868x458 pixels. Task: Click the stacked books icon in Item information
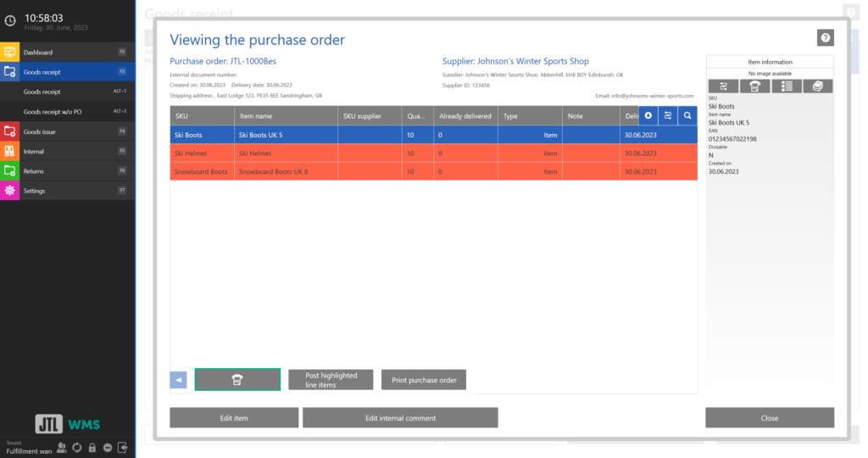point(817,87)
